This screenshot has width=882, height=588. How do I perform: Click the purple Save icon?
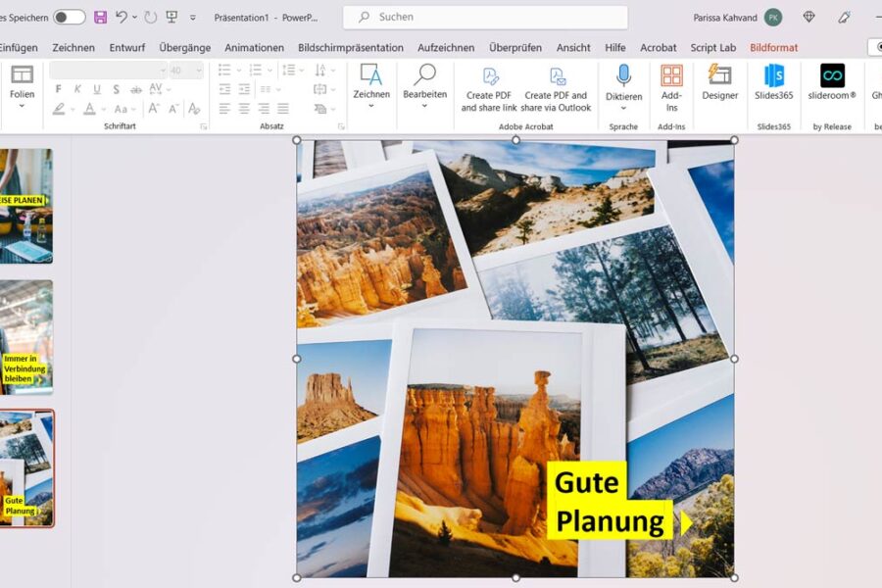tap(100, 17)
